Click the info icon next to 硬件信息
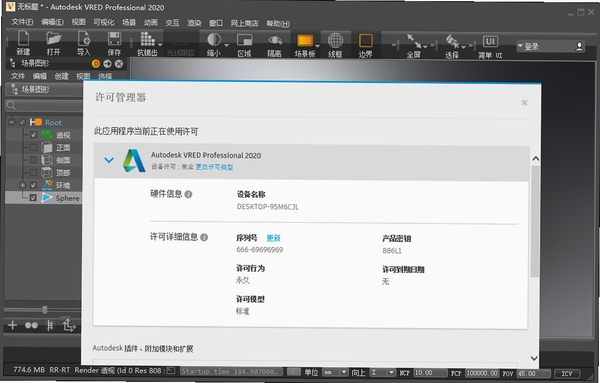 [x=188, y=194]
